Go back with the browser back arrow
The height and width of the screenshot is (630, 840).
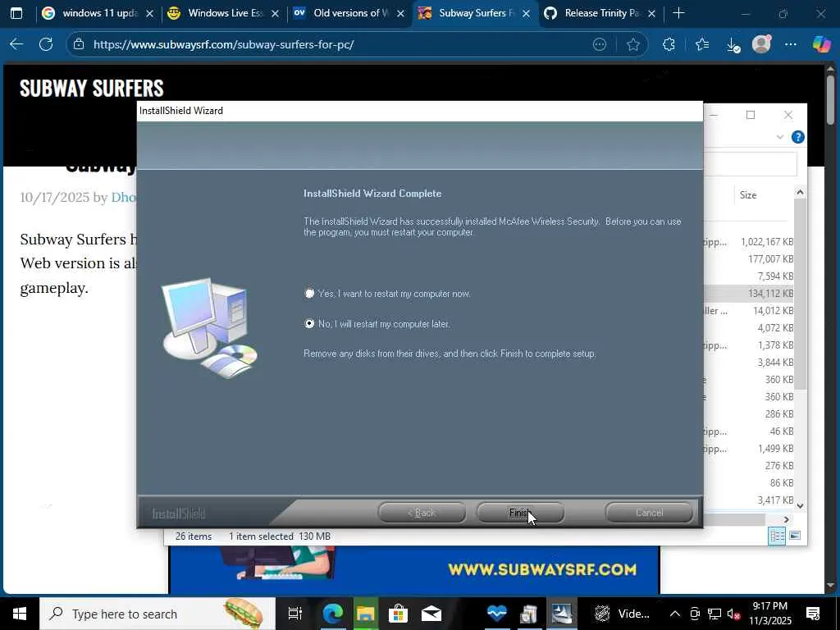pyautogui.click(x=16, y=44)
